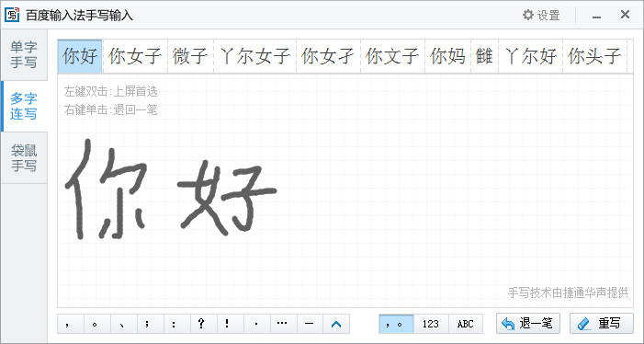Select candidate 丫尔女子

(x=254, y=56)
